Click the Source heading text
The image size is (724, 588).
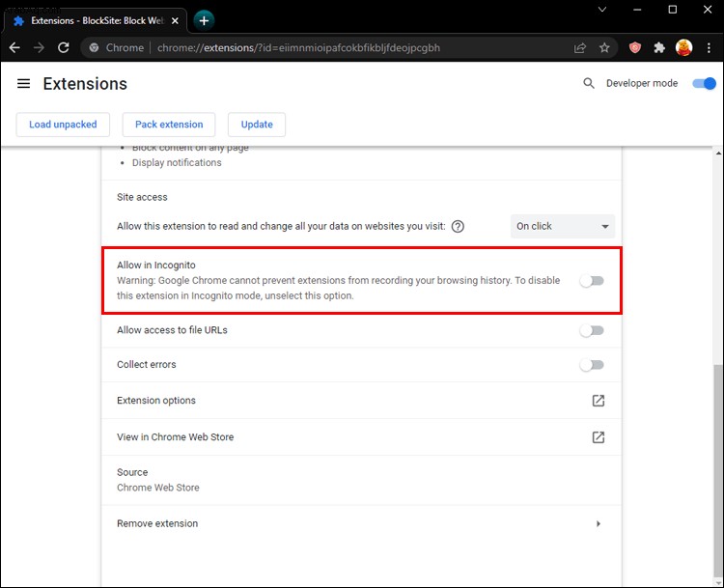click(132, 472)
